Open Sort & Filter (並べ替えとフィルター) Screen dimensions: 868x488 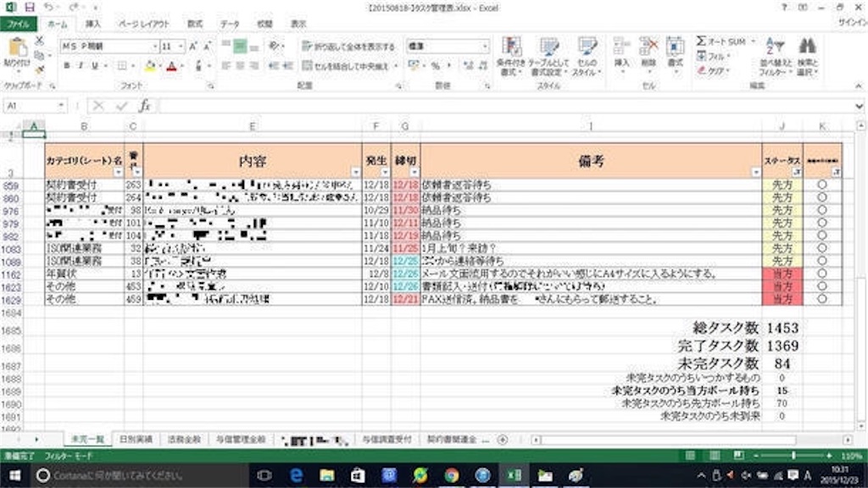tap(776, 56)
